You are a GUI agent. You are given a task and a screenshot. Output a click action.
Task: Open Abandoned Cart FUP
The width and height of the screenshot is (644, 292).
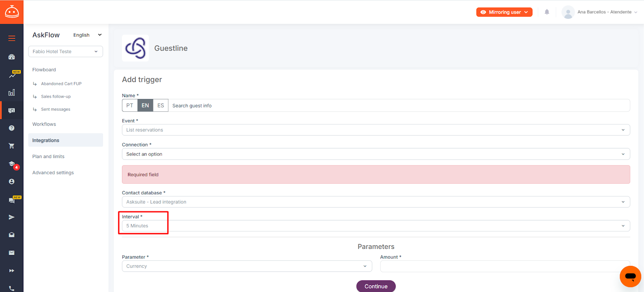pos(61,84)
